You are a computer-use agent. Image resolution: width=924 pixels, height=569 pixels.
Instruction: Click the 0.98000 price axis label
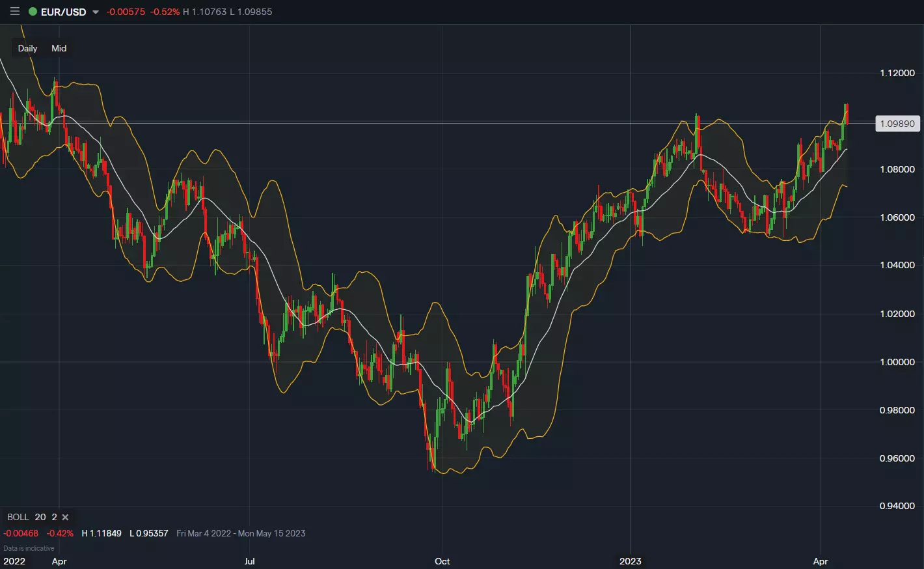coord(897,410)
